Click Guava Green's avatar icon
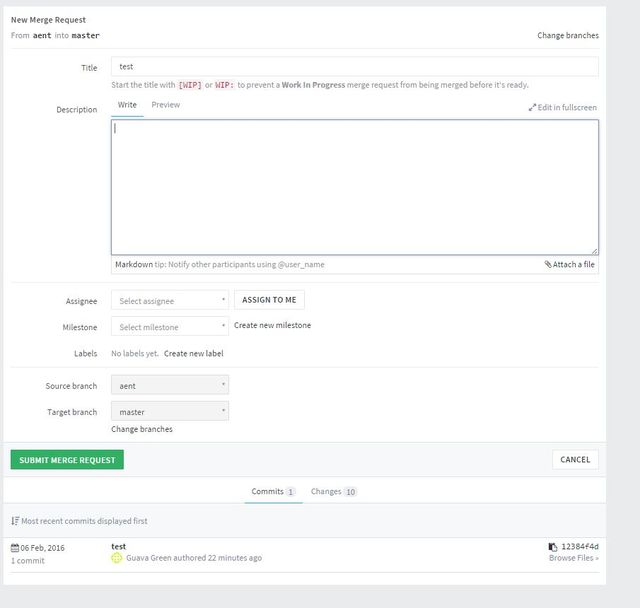 point(117,558)
